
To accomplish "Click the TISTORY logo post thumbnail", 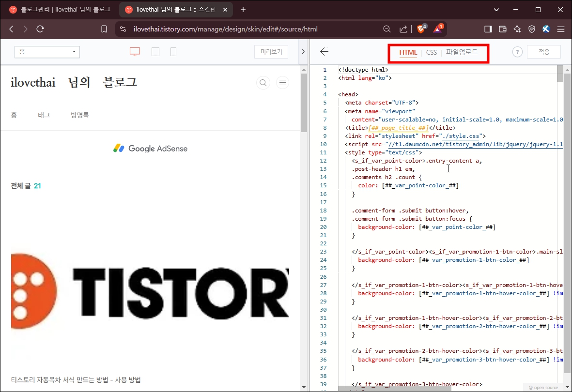I will 150,291.
